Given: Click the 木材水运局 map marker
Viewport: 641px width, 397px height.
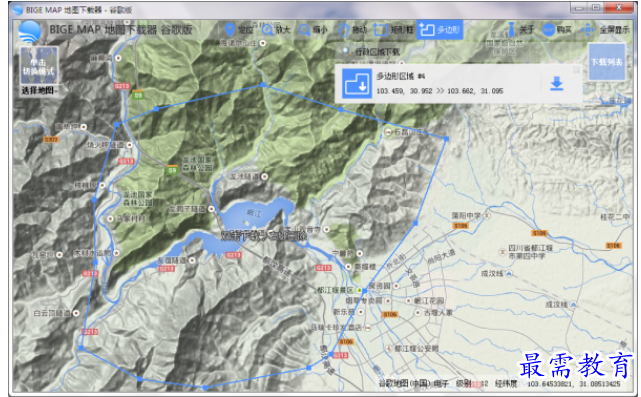Looking at the screenshot, I should [116, 253].
